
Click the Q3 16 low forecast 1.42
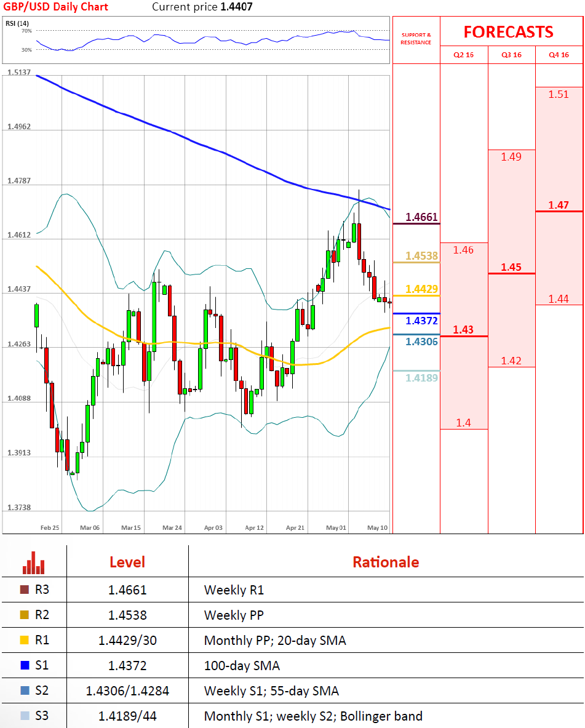[x=511, y=361]
